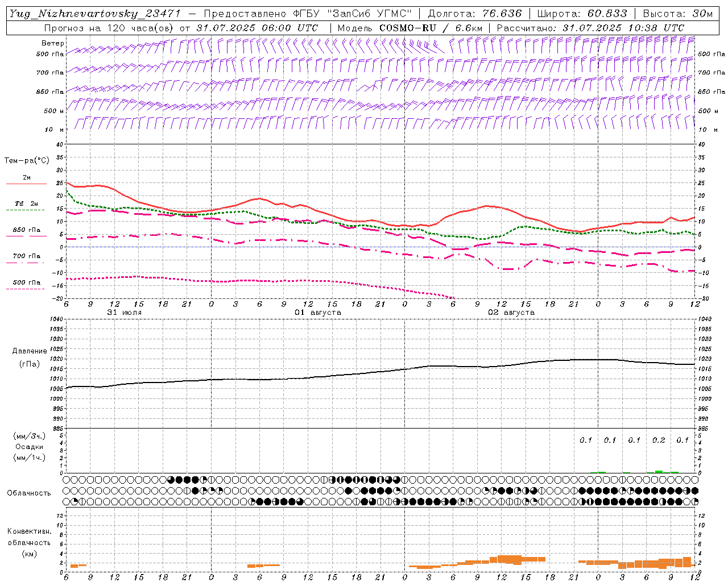Click the computed time Рассчитано: 31.07.2025 10:38 UTC
This screenshot has width=728, height=582.
(x=590, y=28)
